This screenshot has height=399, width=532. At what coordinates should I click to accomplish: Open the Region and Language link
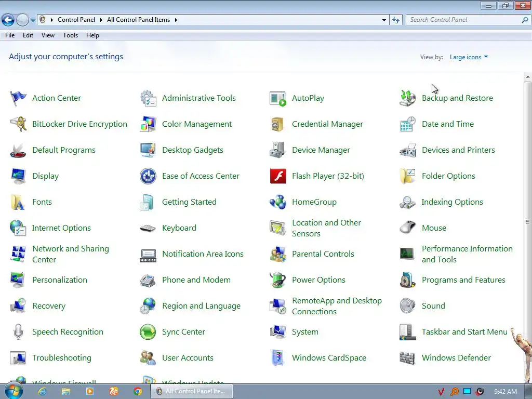[201, 306]
